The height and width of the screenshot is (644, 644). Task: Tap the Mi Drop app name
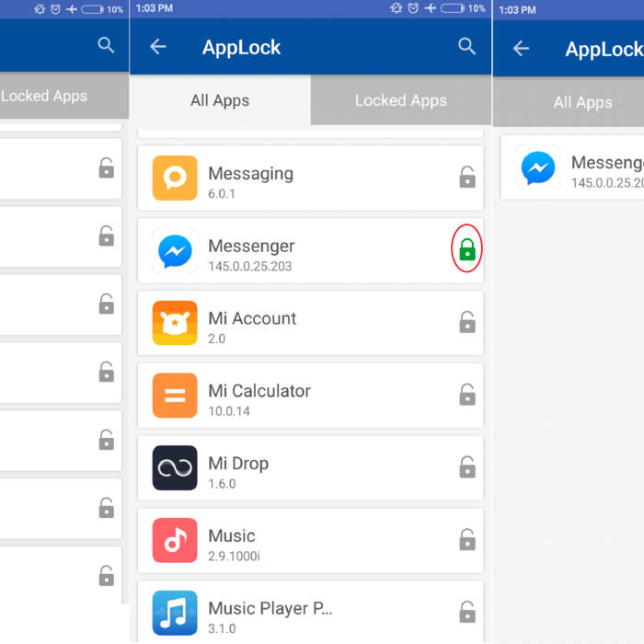pos(238,464)
